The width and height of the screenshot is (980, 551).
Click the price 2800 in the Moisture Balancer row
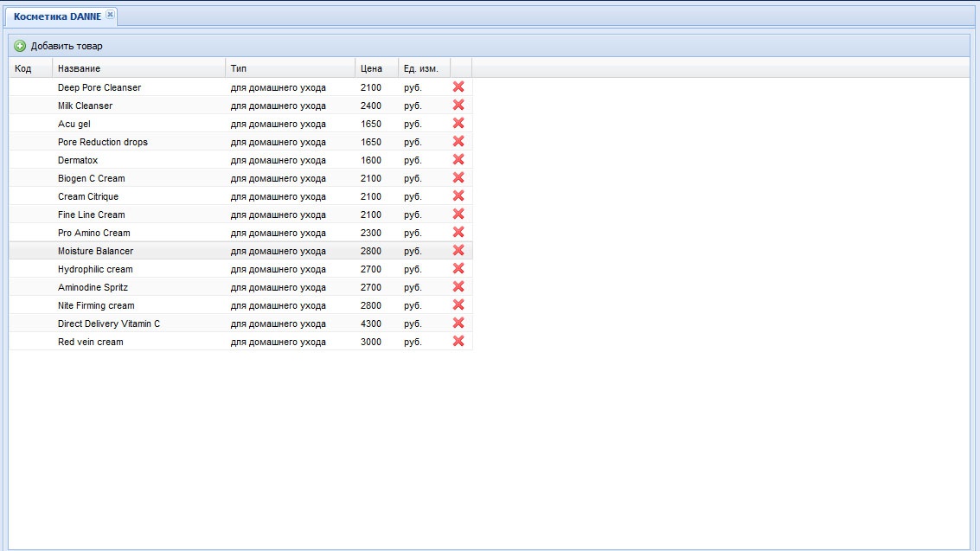[370, 251]
